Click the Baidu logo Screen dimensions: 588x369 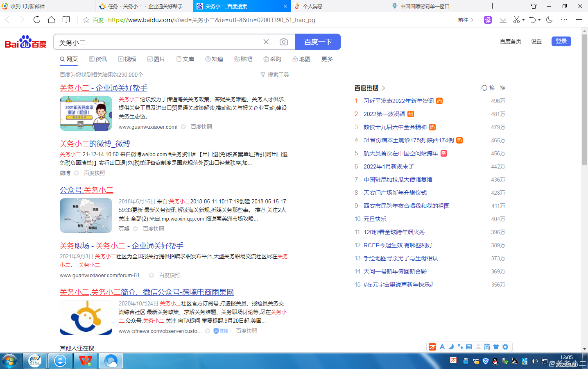tap(25, 42)
